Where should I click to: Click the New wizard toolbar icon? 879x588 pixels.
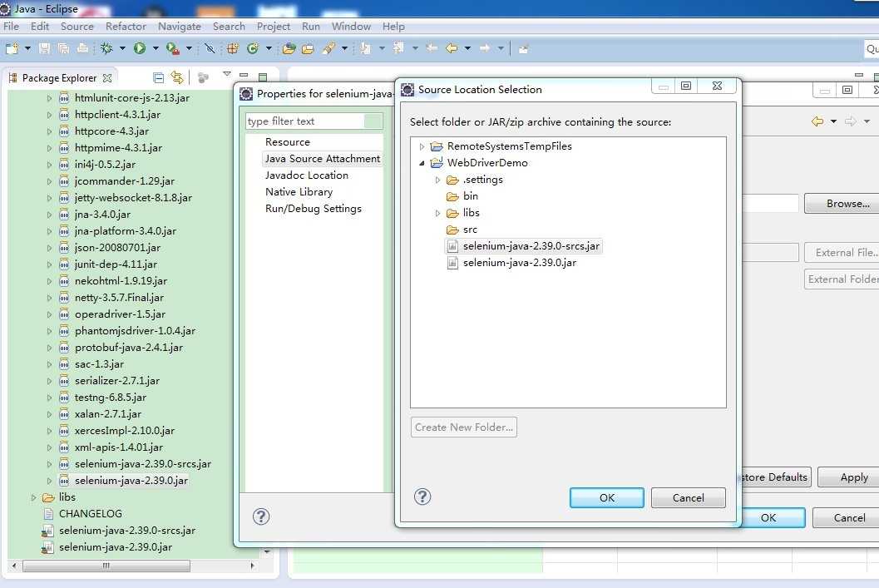coord(12,49)
